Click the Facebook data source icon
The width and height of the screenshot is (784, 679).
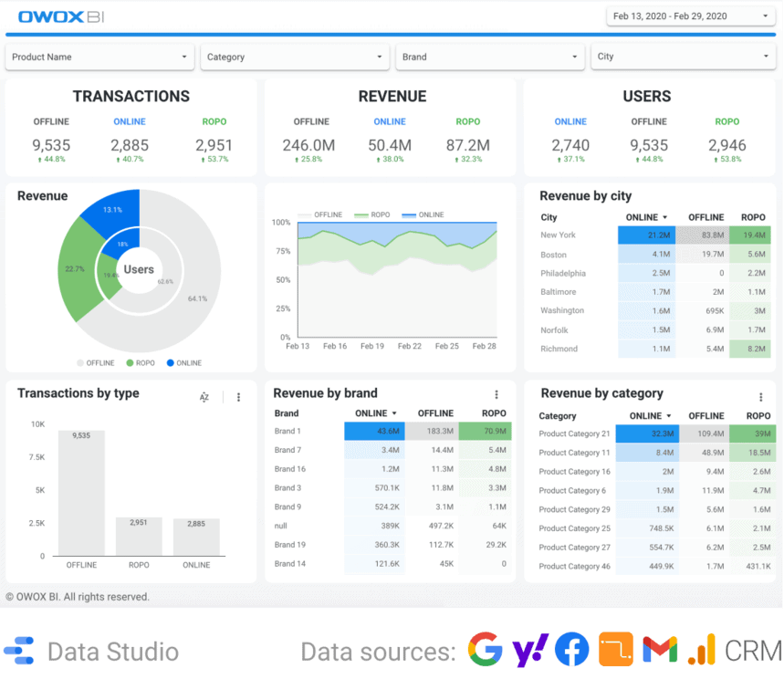click(572, 650)
